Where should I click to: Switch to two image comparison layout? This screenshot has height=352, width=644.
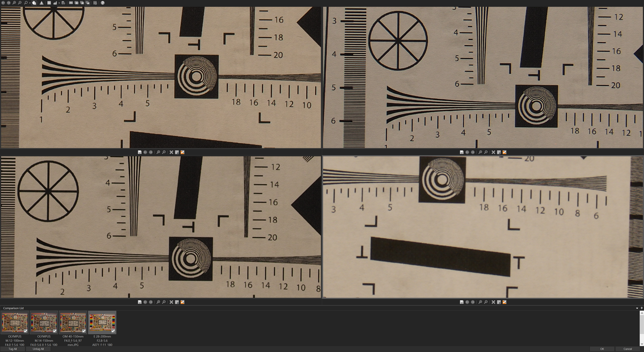[x=76, y=3]
